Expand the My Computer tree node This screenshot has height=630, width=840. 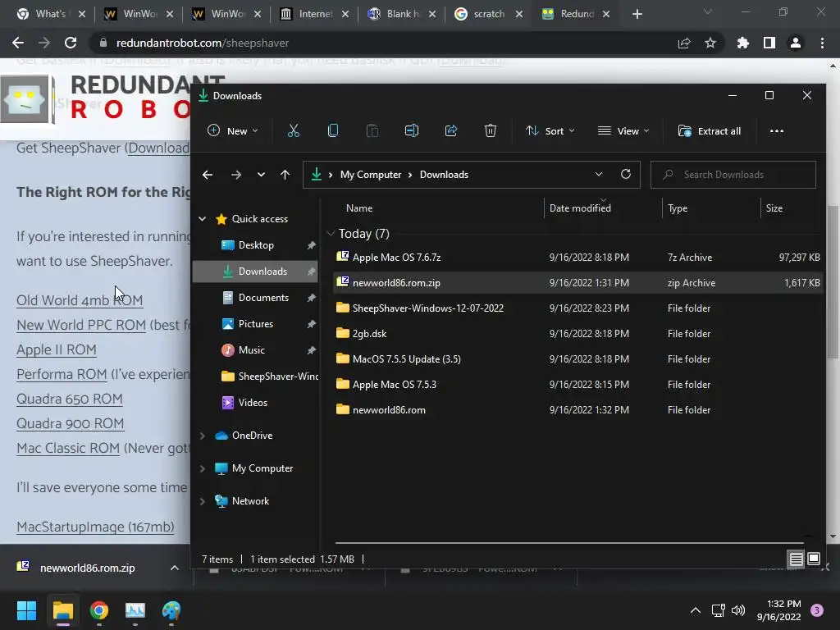point(203,468)
